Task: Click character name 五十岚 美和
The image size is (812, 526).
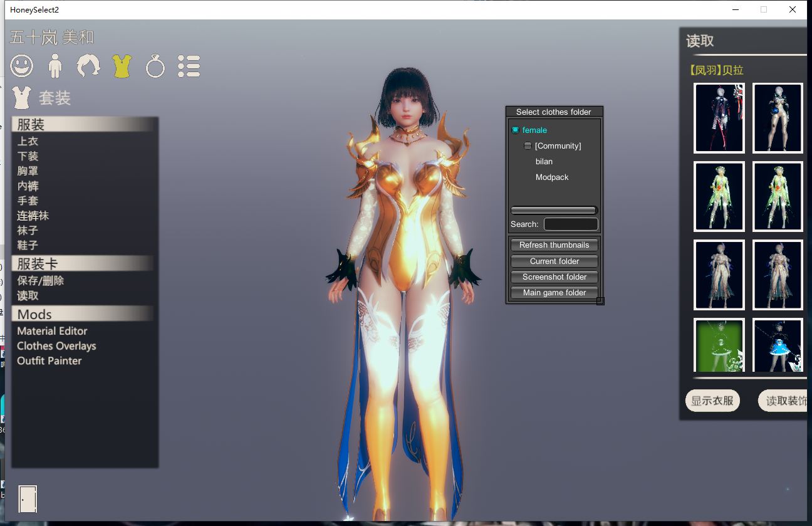Action: [x=52, y=38]
